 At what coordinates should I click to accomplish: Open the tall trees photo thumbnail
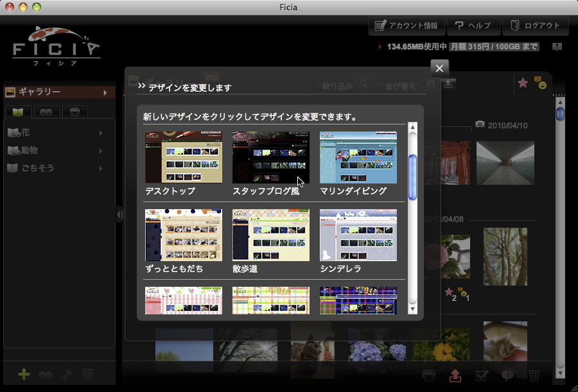[x=505, y=257]
